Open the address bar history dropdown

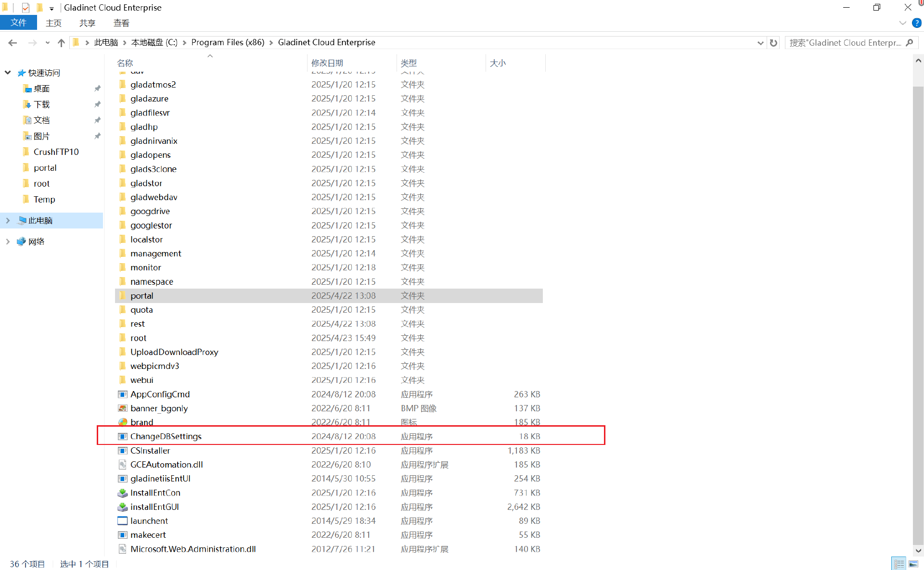760,43
